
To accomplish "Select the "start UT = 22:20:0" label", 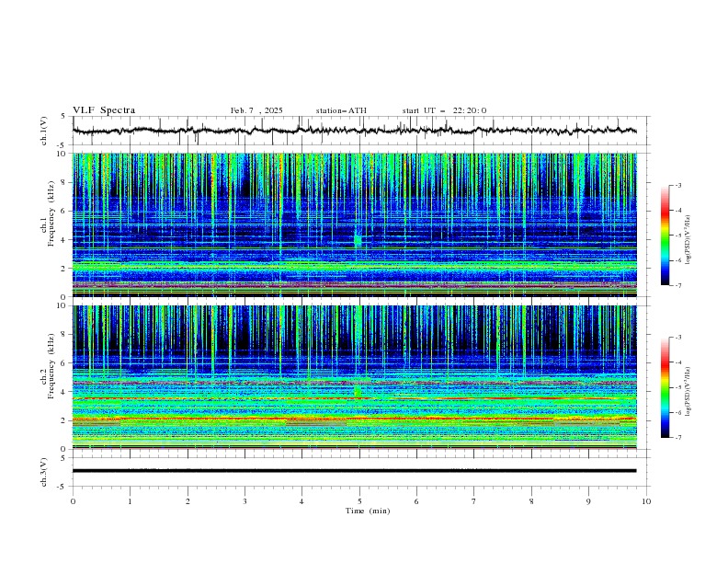I will [444, 110].
